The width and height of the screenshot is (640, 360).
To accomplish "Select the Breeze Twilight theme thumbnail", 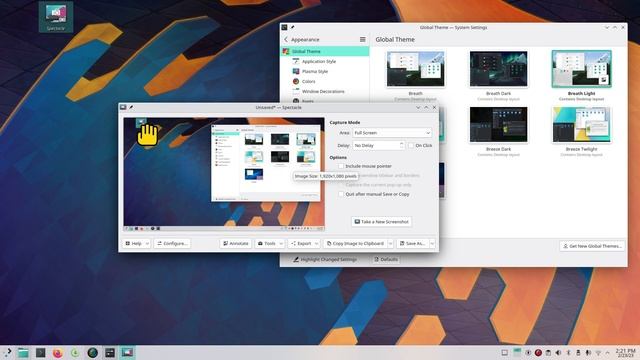I will pos(581,124).
